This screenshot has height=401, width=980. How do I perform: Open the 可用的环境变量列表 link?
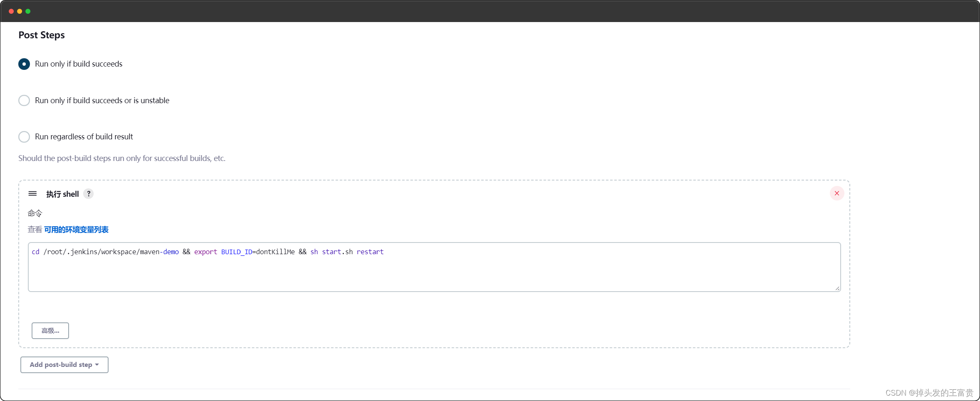pyautogui.click(x=76, y=230)
